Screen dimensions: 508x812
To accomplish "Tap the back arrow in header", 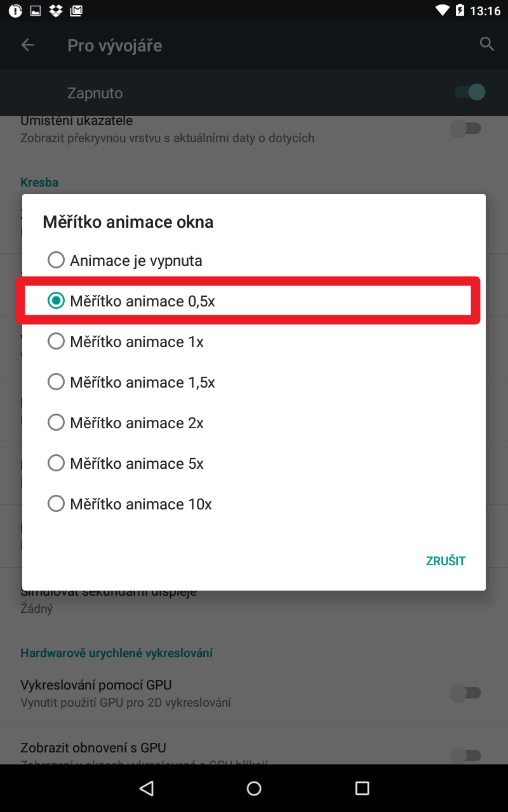I will pyautogui.click(x=27, y=45).
